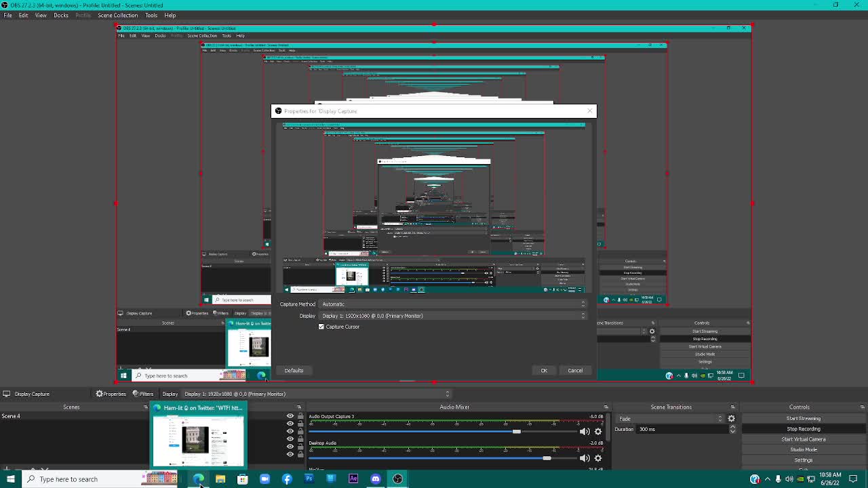Mute the Desktop Audio channel
The image size is (868, 488).
pyautogui.click(x=585, y=458)
